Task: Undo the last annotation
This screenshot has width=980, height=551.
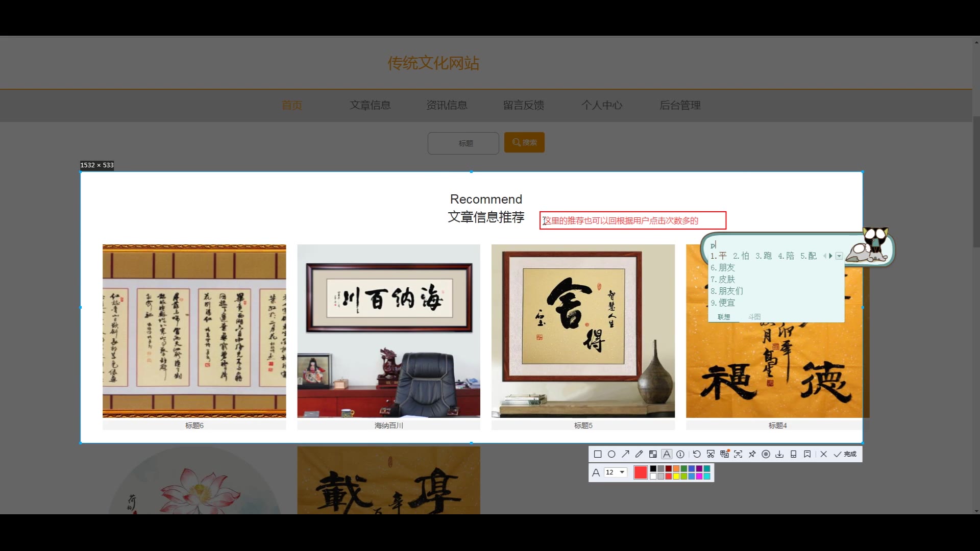Action: pos(697,454)
